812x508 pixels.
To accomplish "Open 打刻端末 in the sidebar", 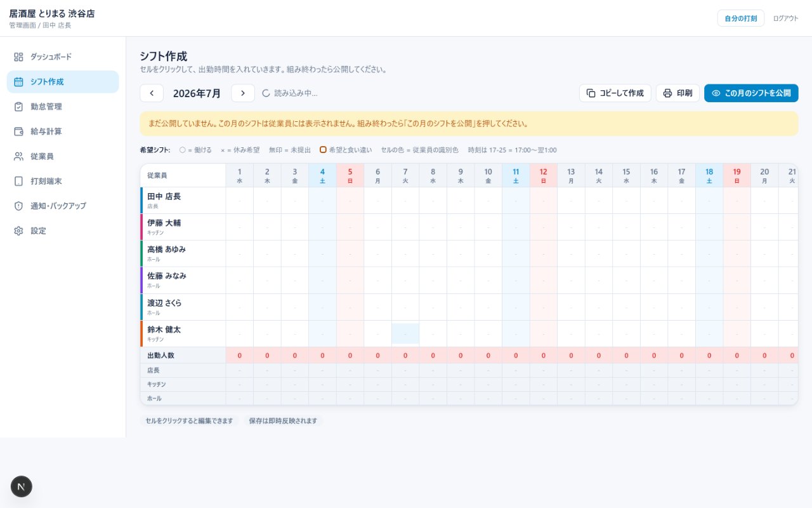I will 63,181.
